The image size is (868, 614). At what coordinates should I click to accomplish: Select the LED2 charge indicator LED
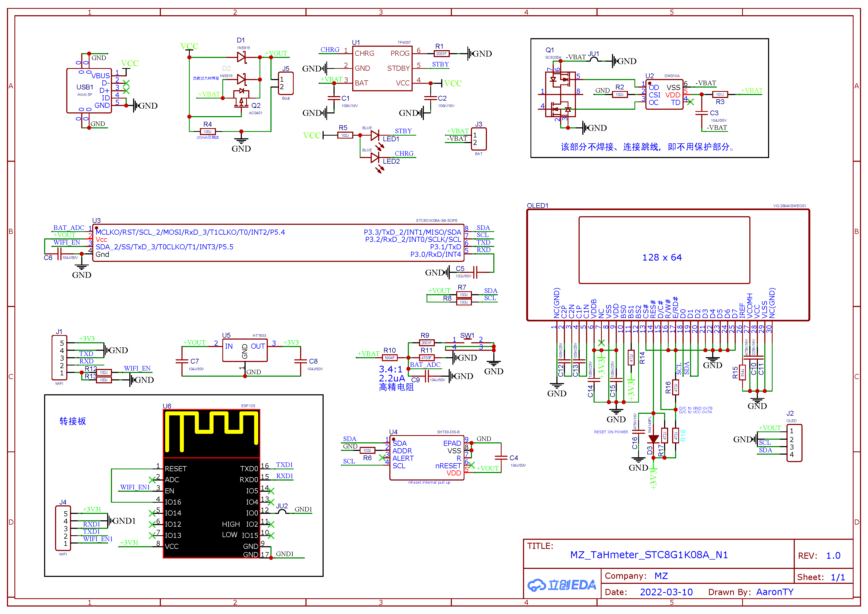(x=375, y=158)
